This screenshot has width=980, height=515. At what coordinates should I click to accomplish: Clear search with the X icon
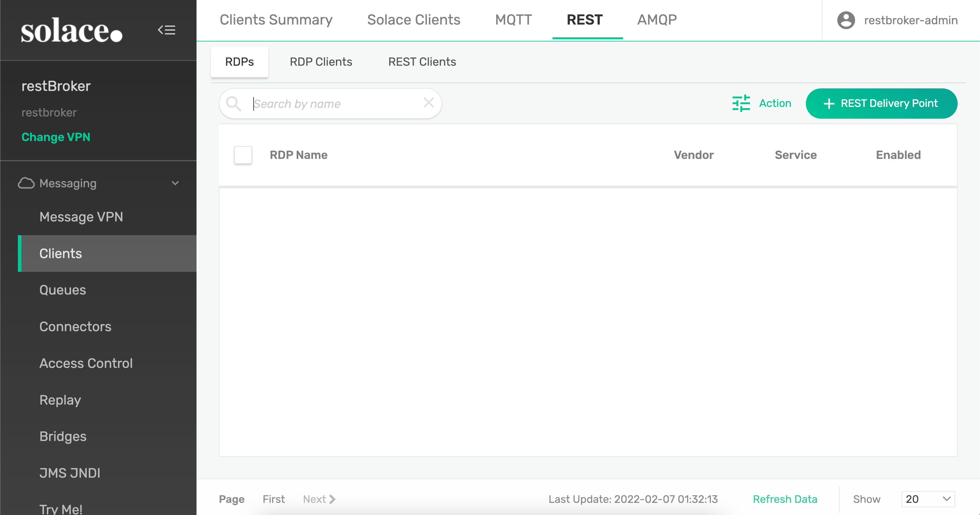coord(428,102)
